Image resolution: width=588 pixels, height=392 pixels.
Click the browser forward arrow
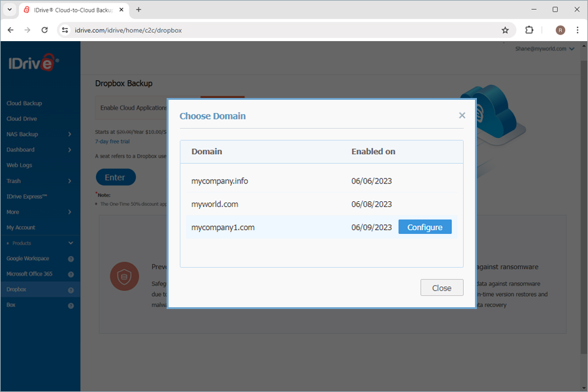(27, 30)
